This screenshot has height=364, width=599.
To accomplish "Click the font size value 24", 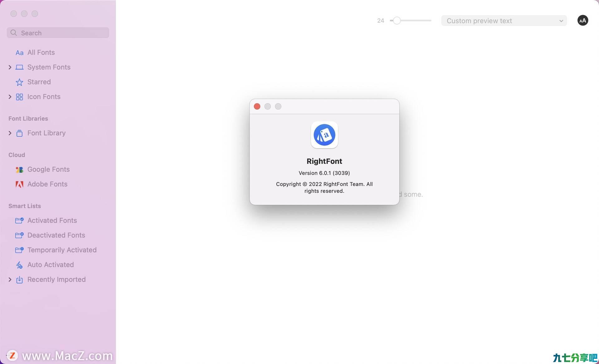I will [381, 21].
